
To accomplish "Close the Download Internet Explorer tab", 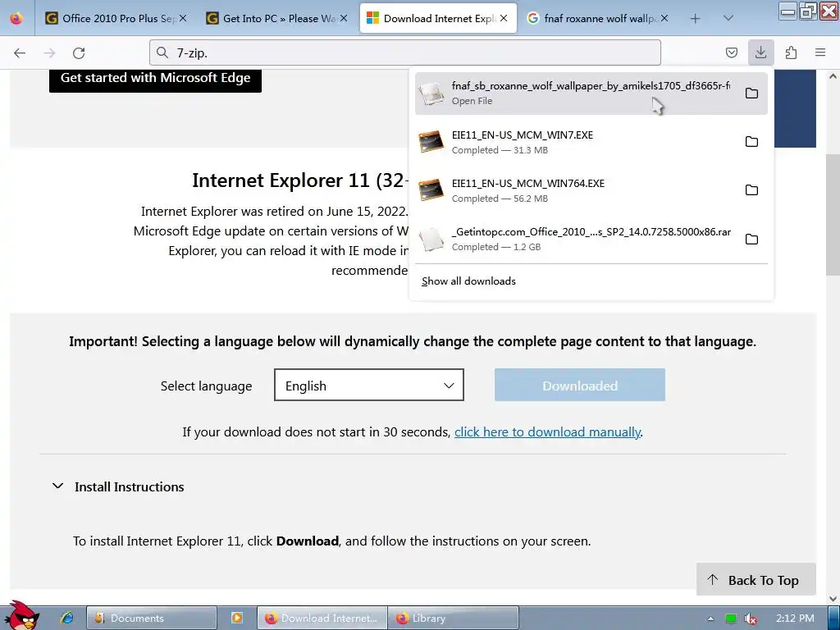I will click(504, 18).
